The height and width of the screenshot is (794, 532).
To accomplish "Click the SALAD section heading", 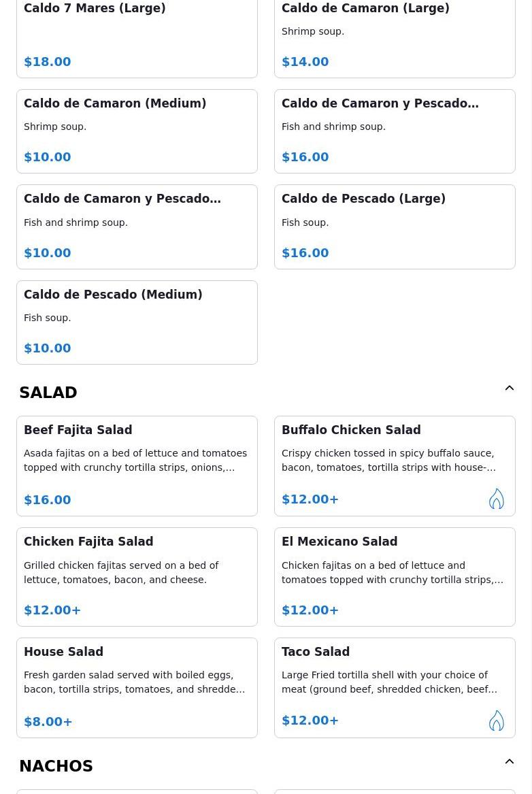I will [x=48, y=393].
